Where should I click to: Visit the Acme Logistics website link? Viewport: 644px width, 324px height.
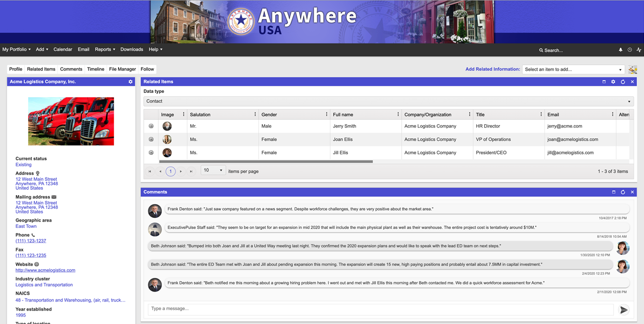click(x=45, y=270)
